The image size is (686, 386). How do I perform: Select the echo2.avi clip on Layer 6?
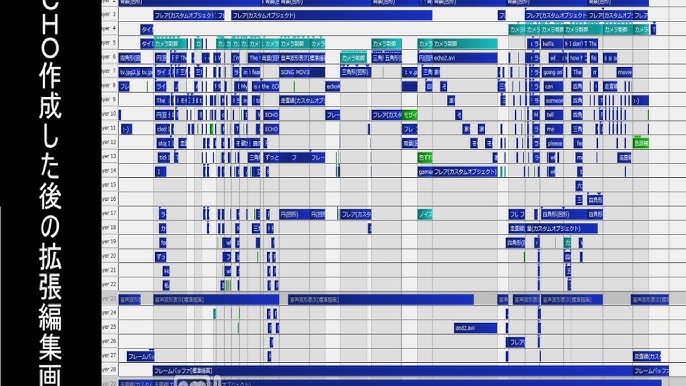pyautogui.click(x=465, y=58)
